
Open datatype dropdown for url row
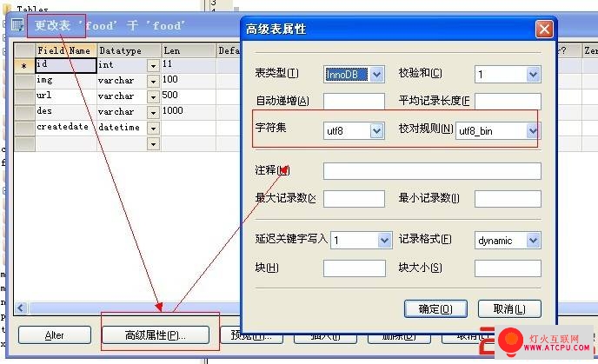(153, 96)
